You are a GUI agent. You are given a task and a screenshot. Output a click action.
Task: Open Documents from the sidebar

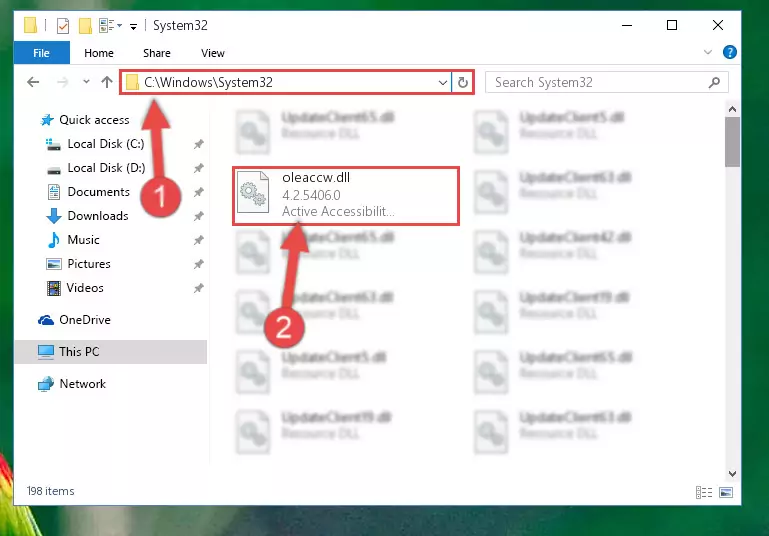(99, 192)
